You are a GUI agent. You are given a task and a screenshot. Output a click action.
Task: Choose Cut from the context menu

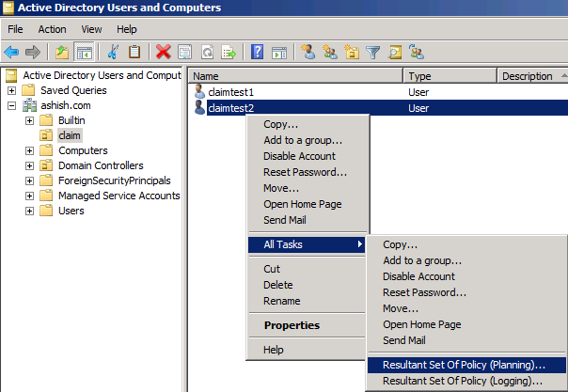coord(307,269)
